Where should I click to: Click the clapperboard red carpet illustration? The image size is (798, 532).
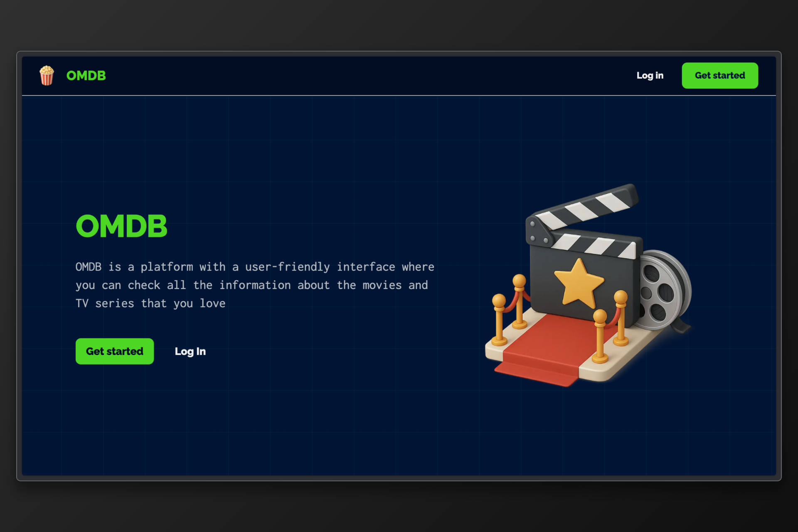coord(588,285)
